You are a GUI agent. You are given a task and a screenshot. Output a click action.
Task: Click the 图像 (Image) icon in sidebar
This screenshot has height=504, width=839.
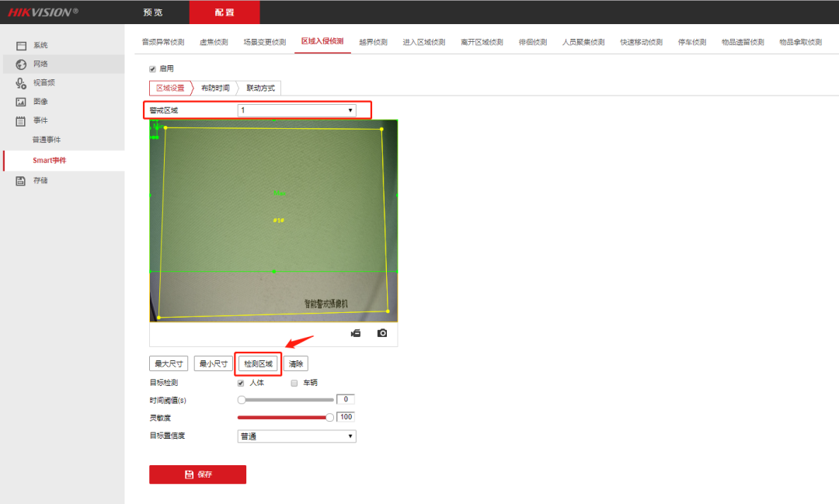coord(22,102)
